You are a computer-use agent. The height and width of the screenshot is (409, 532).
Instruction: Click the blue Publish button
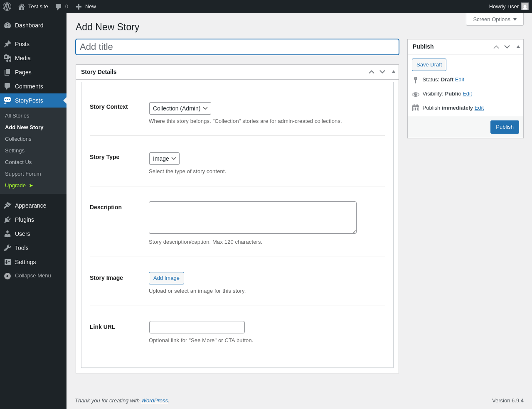coord(505,127)
